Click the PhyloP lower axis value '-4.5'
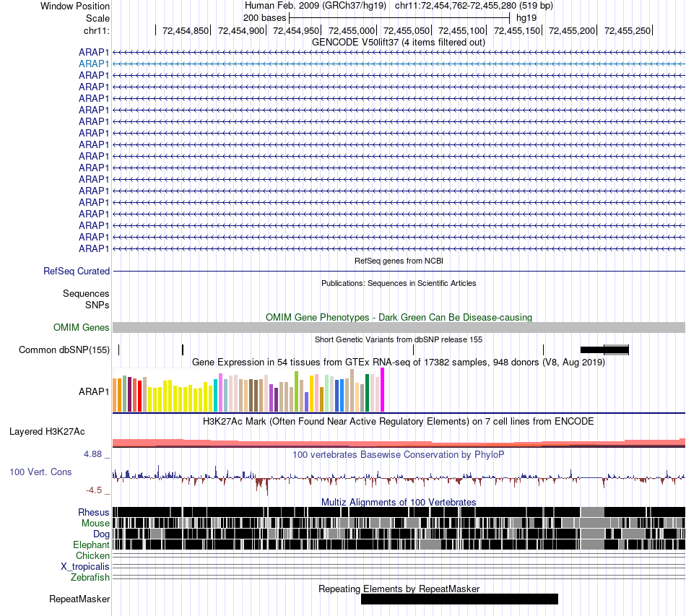 (94, 490)
